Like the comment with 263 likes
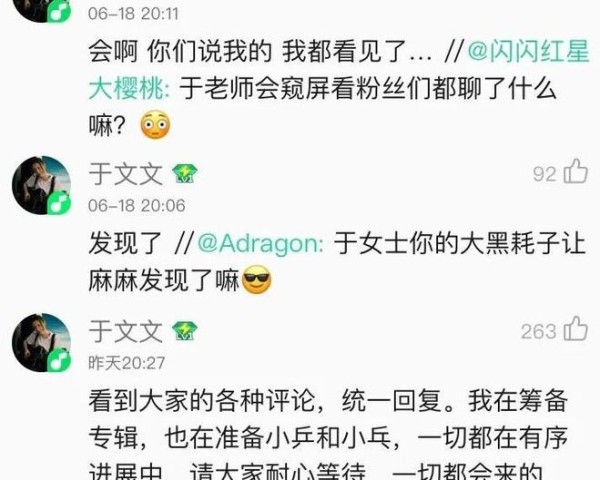The image size is (600, 480). tap(576, 328)
